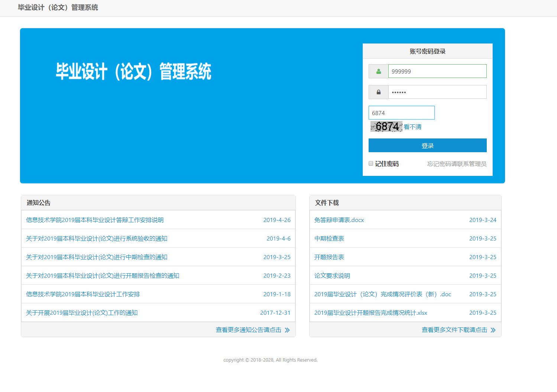Click the double-chevron icon after 查看更多通知公告请点击
The width and height of the screenshot is (557, 392).
point(287,329)
